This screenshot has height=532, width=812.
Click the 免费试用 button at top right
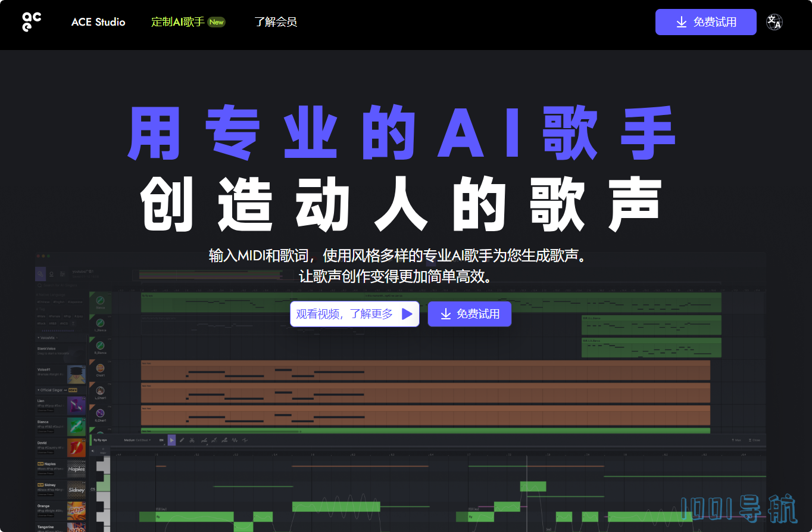(705, 21)
